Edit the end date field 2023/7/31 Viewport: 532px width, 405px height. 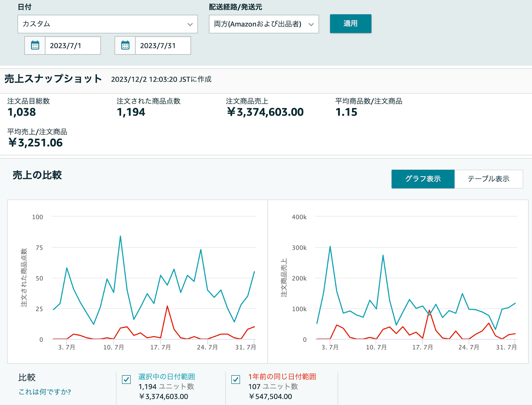[x=163, y=45]
